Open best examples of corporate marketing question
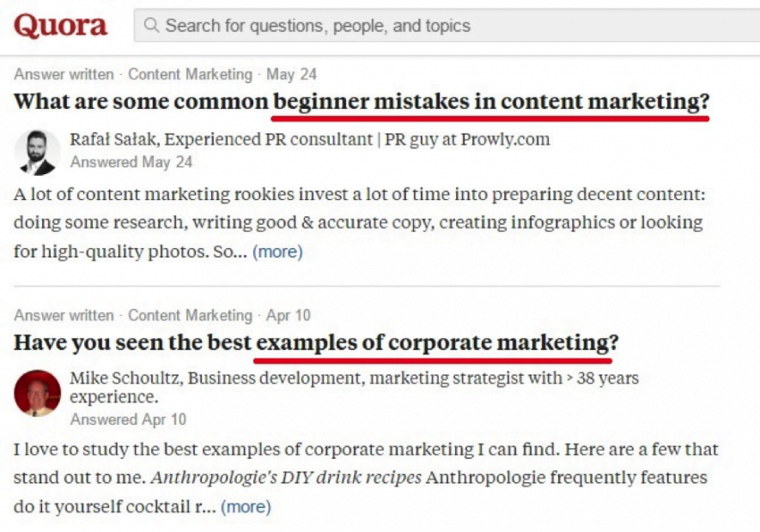The width and height of the screenshot is (760, 532). click(316, 342)
